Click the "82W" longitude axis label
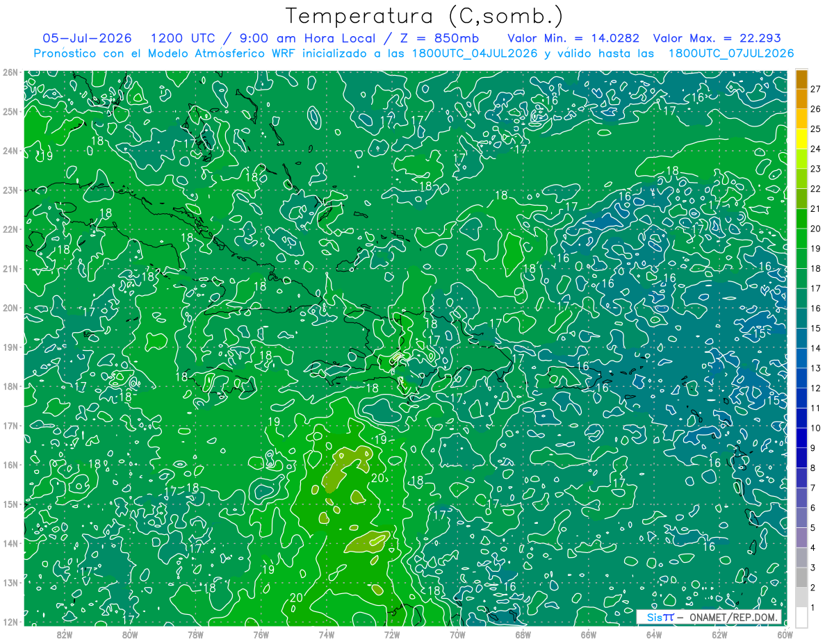This screenshot has width=834, height=644. (65, 634)
